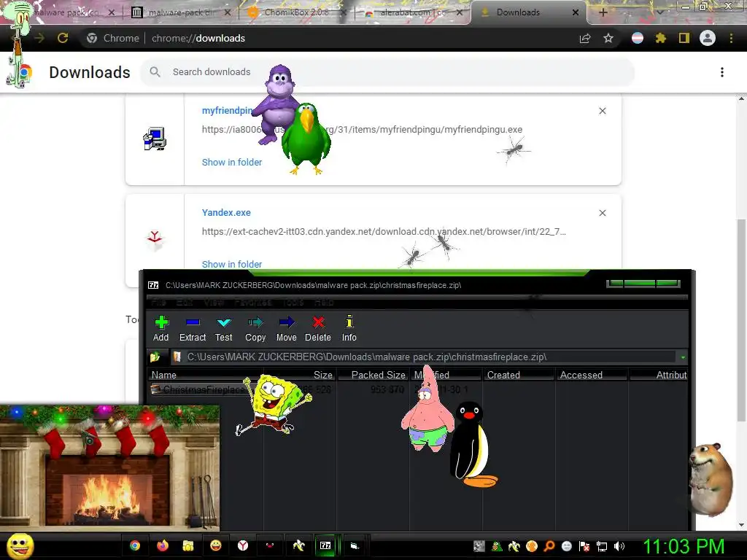
Task: Click Show in folder for Yandex.exe
Action: [231, 264]
